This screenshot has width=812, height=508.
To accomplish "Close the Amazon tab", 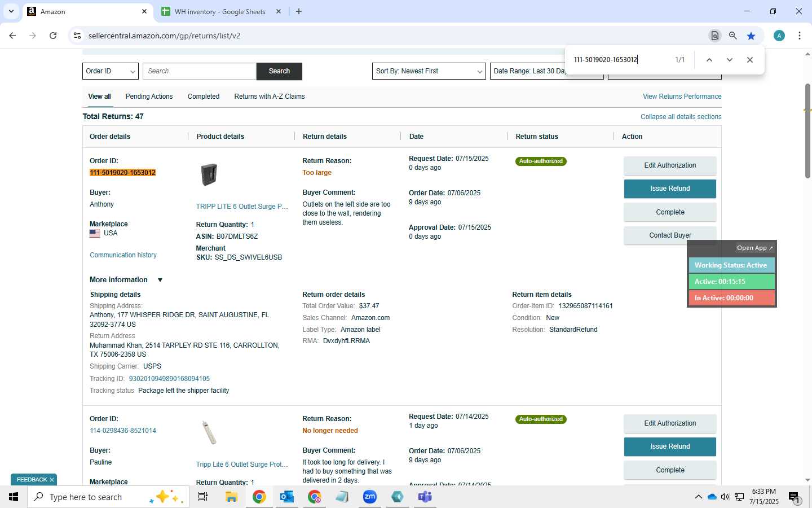I will (x=144, y=11).
